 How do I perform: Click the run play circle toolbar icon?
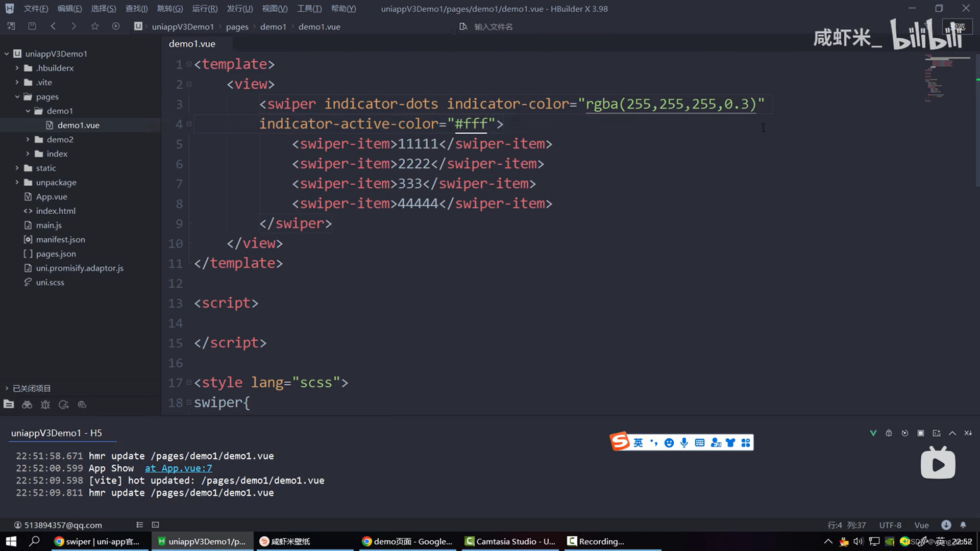pyautogui.click(x=116, y=26)
